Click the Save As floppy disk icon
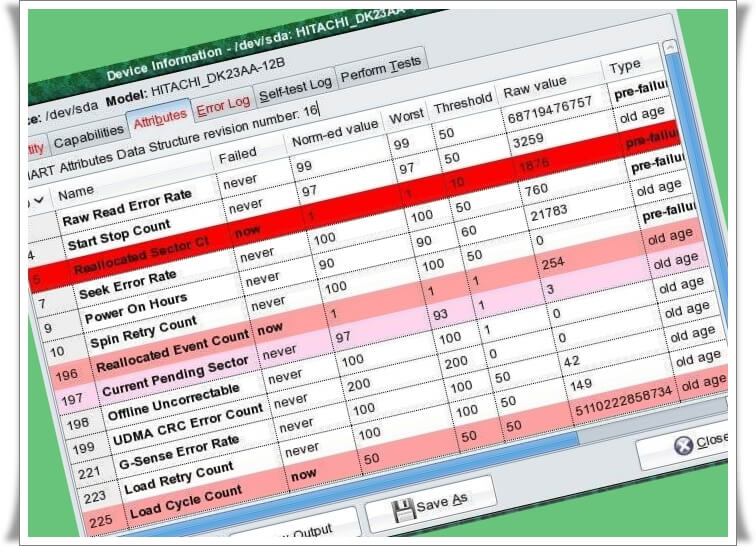This screenshot has height=546, width=756. point(403,510)
